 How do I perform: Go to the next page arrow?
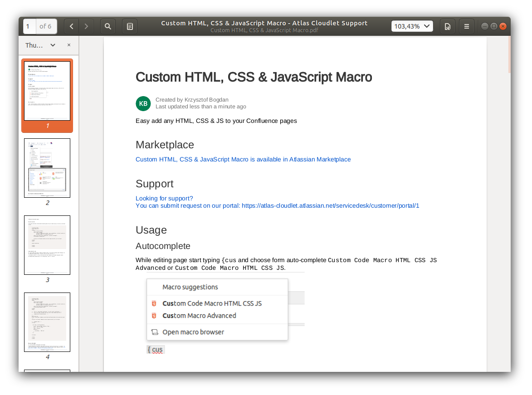pyautogui.click(x=86, y=26)
